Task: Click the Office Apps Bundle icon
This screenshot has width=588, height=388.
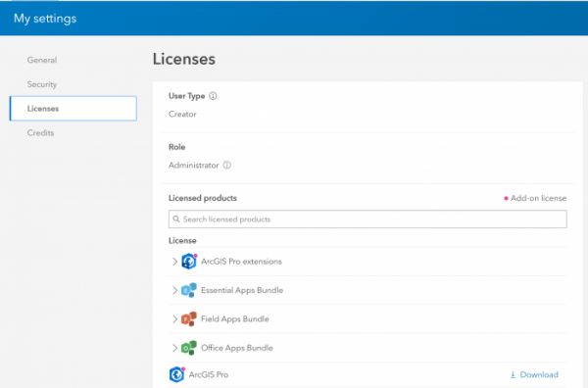Action: tap(189, 348)
